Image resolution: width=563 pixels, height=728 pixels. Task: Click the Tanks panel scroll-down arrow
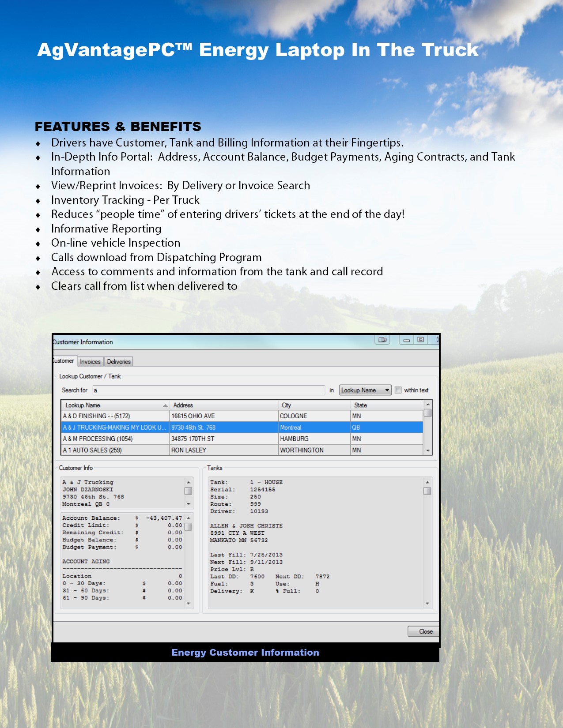pos(427,603)
